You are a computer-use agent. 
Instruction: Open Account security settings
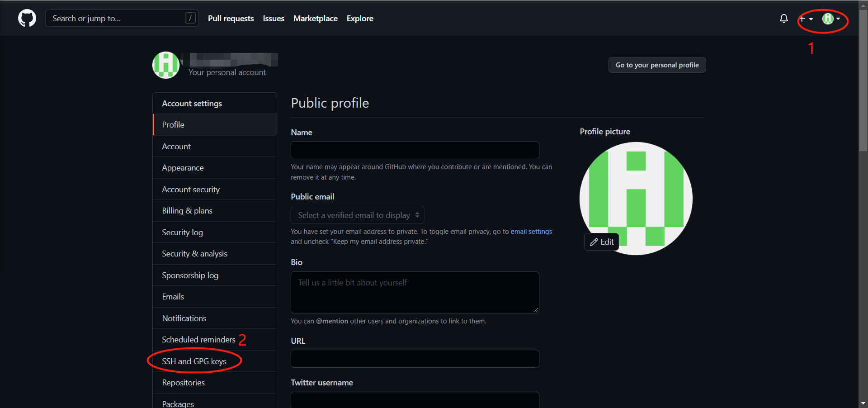tap(215, 189)
